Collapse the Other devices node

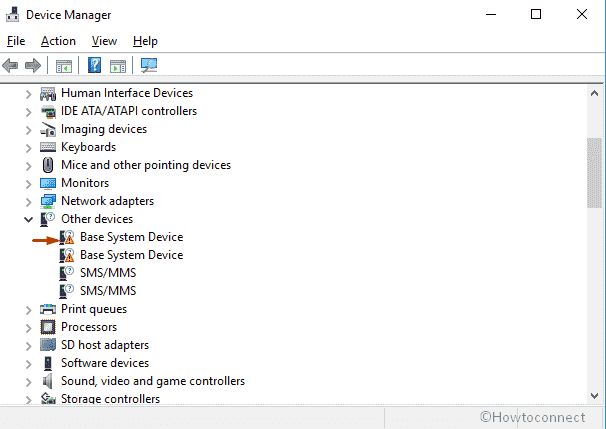pos(28,220)
